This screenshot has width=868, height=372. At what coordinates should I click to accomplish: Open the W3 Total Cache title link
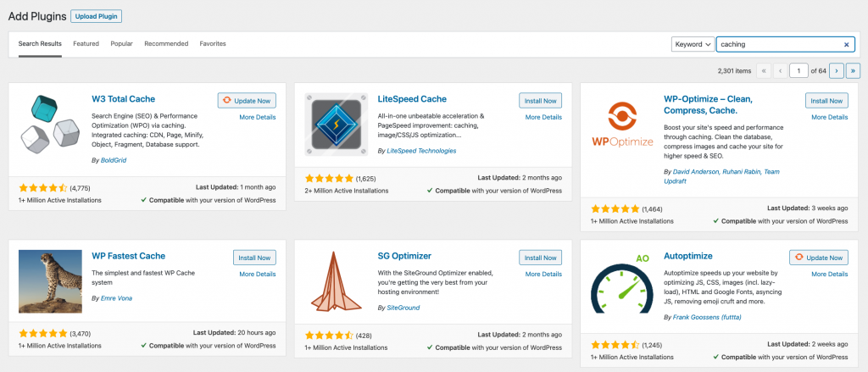[124, 99]
